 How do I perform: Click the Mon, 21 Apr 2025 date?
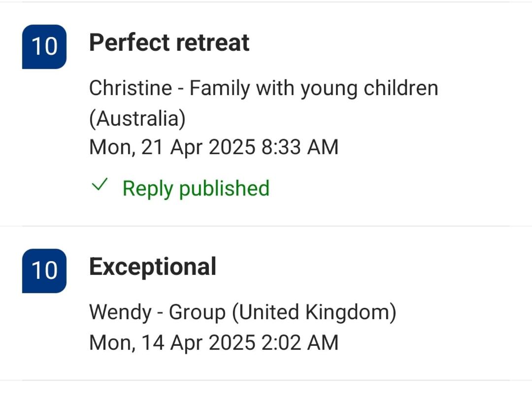point(172,147)
